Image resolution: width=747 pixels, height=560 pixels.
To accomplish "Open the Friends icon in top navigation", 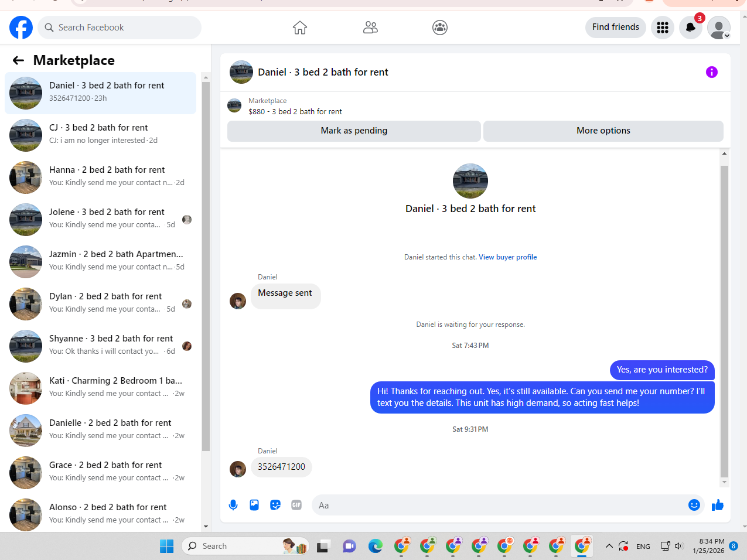I will 370,28.
